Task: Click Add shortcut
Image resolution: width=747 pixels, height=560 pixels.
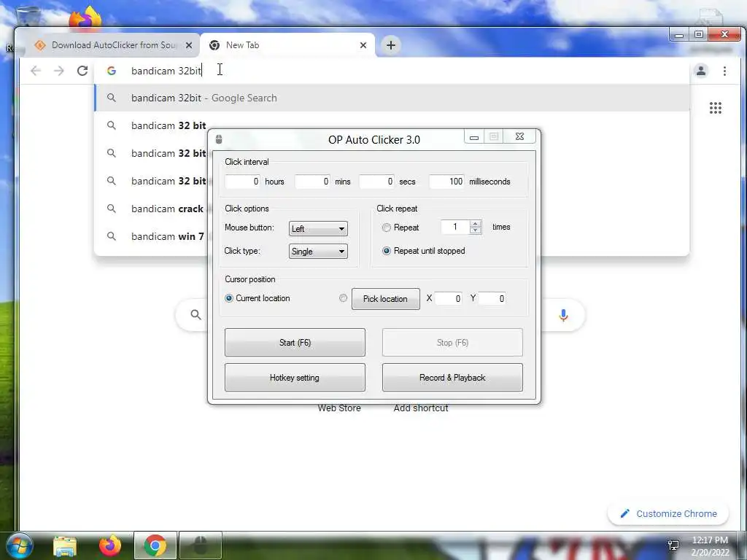Action: 421,408
